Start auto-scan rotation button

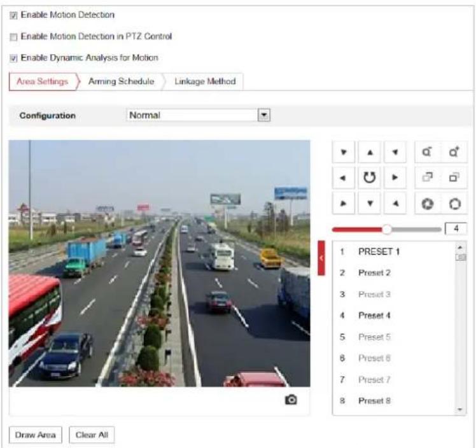tap(370, 178)
